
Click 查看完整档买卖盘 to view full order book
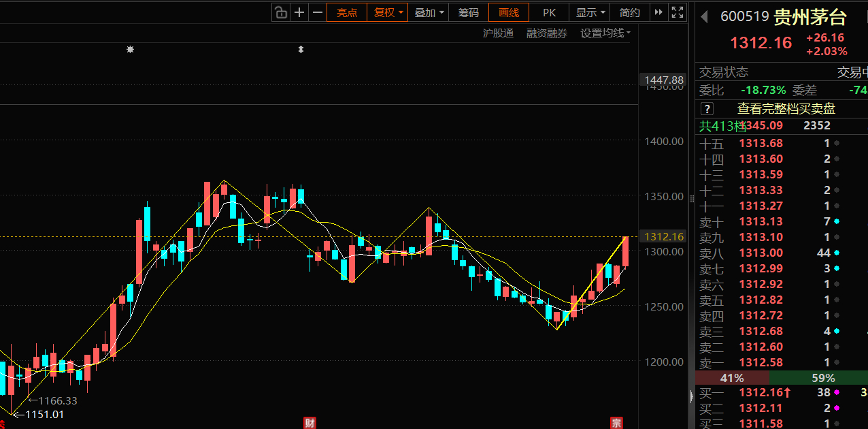786,108
